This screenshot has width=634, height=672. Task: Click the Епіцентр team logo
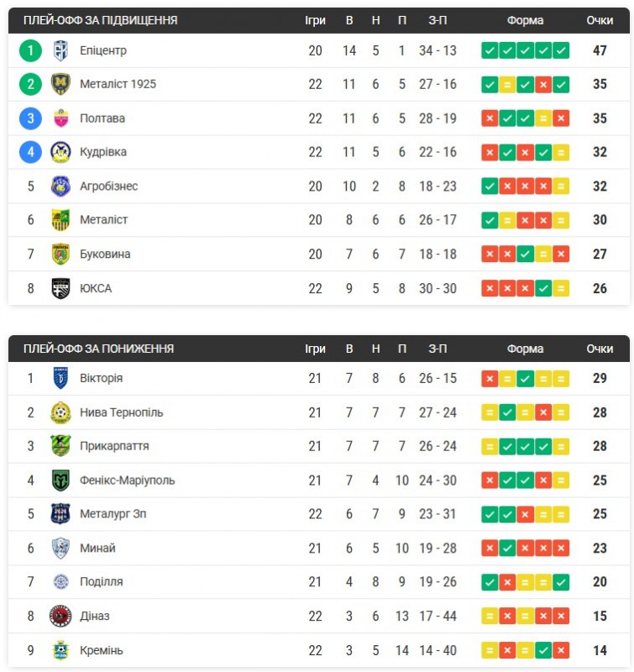[60, 50]
